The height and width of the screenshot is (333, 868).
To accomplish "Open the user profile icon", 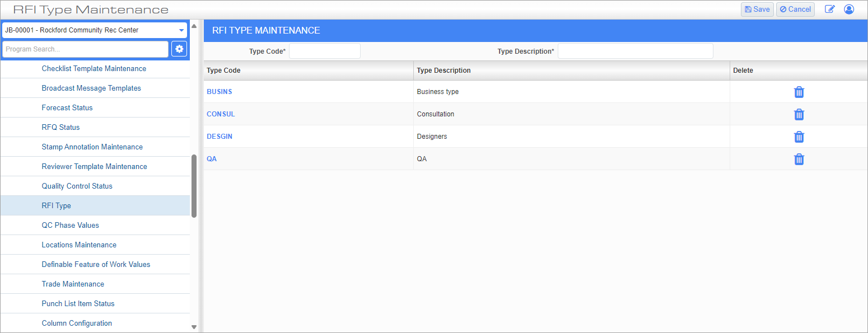I will coord(849,10).
